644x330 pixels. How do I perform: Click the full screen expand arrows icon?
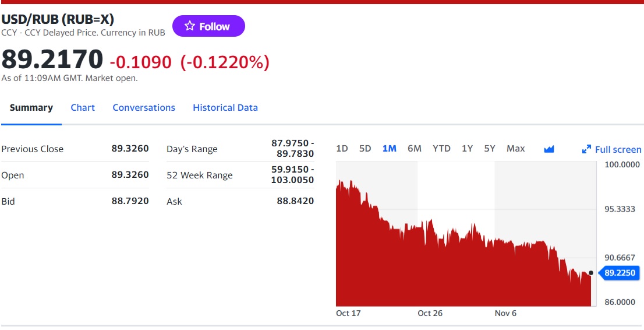click(x=586, y=149)
